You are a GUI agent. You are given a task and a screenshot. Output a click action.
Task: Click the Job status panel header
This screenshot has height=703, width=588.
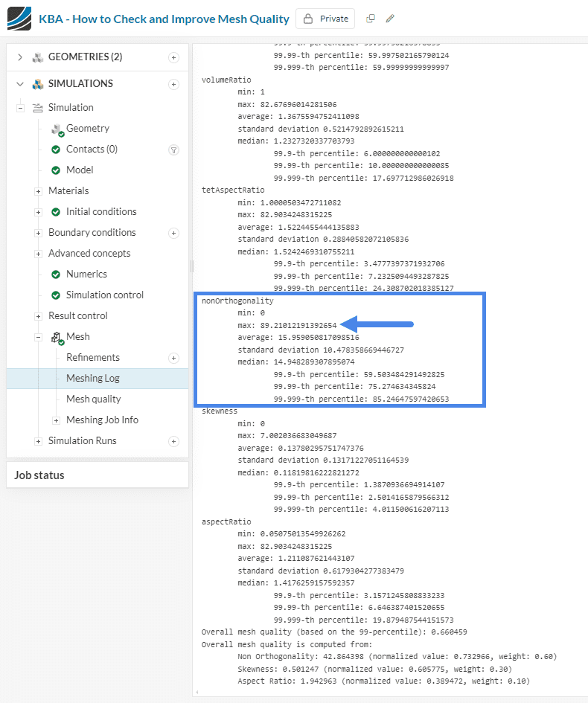tap(98, 475)
